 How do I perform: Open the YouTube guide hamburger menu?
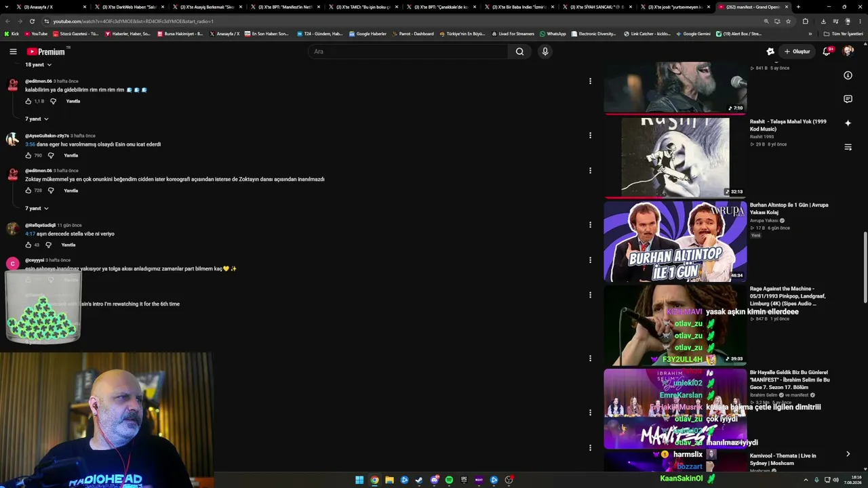click(x=13, y=52)
